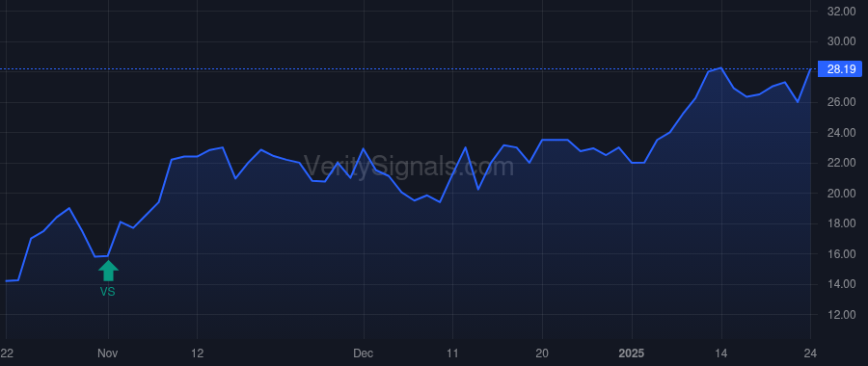Click the 12 date axis label
Viewport: 868px width, 366px height.
pos(197,353)
